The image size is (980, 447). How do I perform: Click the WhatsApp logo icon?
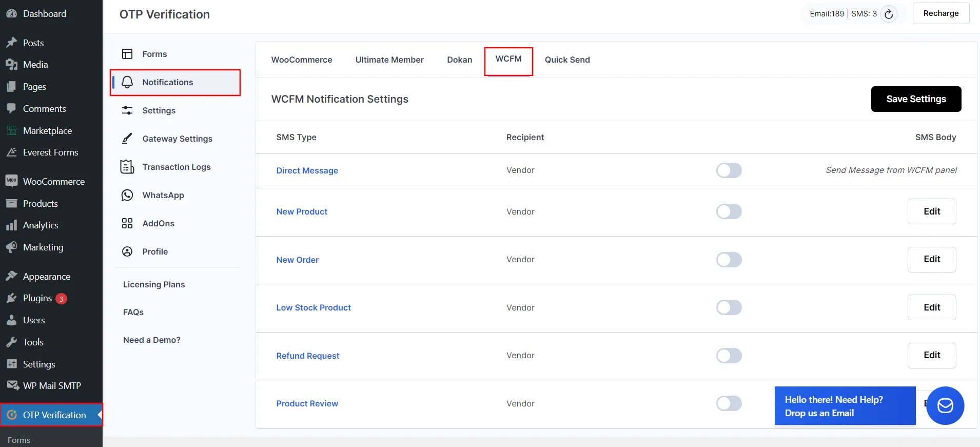point(127,195)
